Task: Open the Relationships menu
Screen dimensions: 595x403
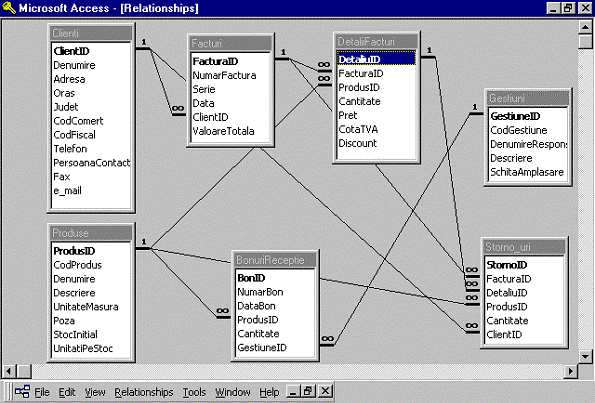Action: coord(144,392)
